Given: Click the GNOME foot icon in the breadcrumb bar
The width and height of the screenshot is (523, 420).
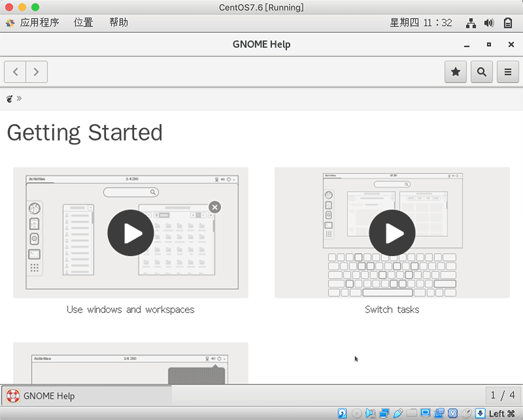Looking at the screenshot, I should click(8, 99).
